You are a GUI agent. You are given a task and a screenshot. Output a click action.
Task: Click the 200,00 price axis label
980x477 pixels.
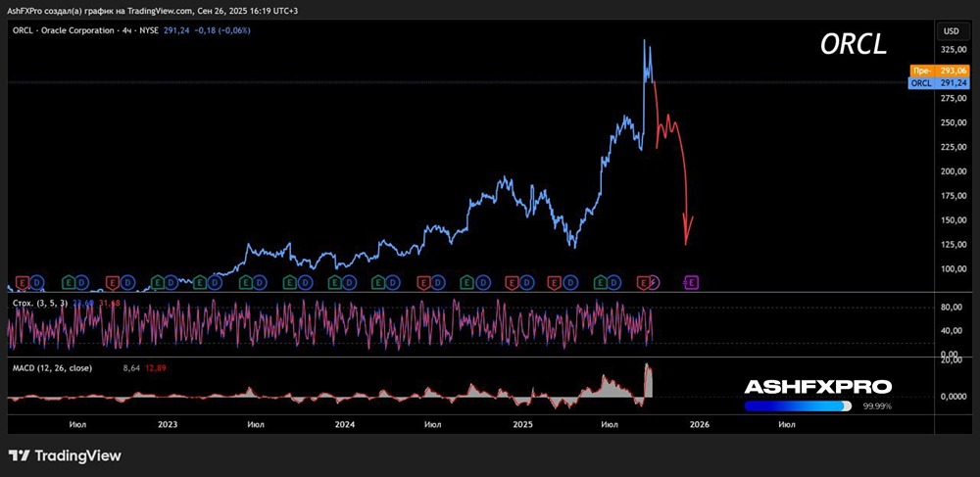(x=954, y=171)
